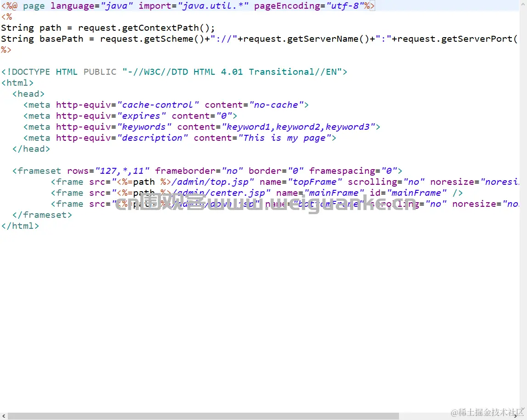The image size is (527, 420).
Task: Click the '/admin/top.jsp' frame source
Action: point(210,182)
